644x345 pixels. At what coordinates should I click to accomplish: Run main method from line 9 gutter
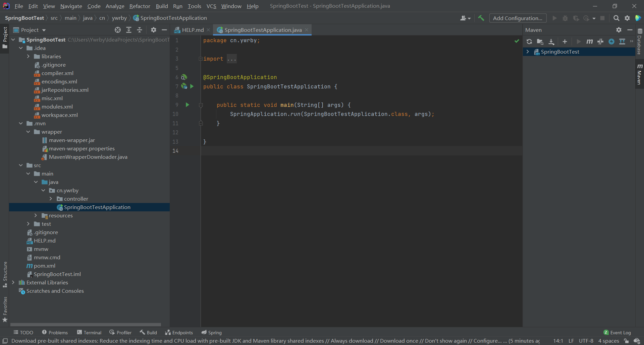187,105
